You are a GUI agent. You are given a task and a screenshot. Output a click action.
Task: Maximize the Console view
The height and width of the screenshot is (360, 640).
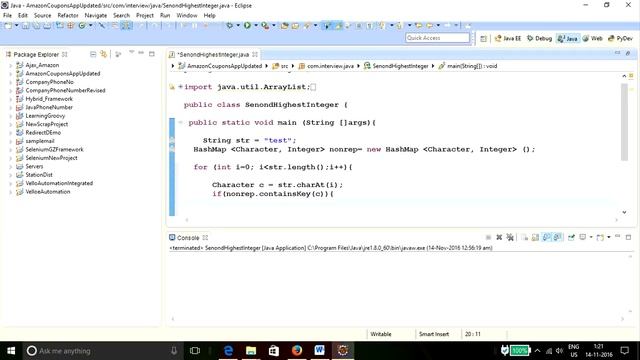click(628, 237)
